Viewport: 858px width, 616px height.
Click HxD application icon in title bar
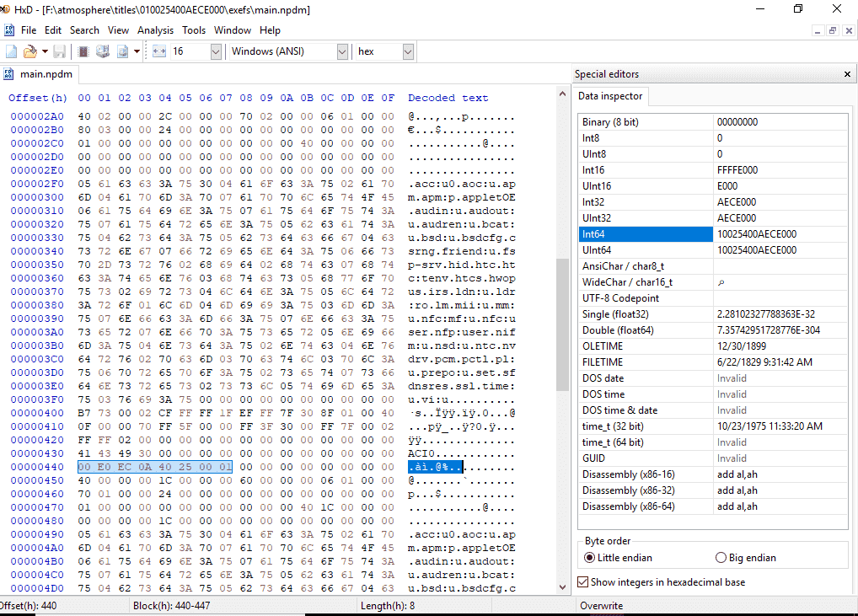[5, 9]
